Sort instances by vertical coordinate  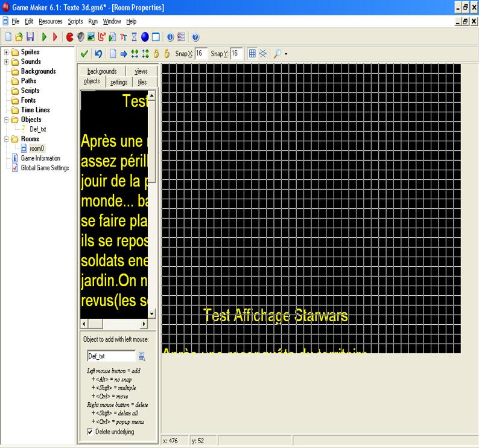coord(145,54)
